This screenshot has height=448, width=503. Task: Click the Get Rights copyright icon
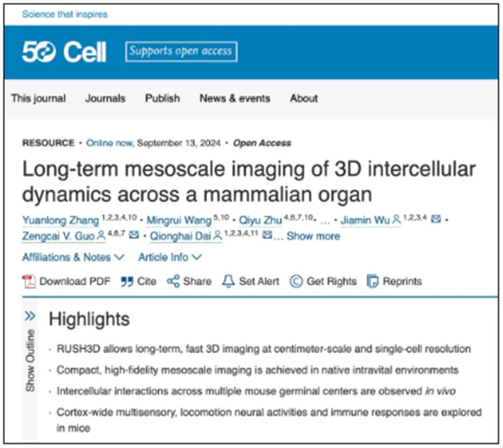pyautogui.click(x=296, y=281)
